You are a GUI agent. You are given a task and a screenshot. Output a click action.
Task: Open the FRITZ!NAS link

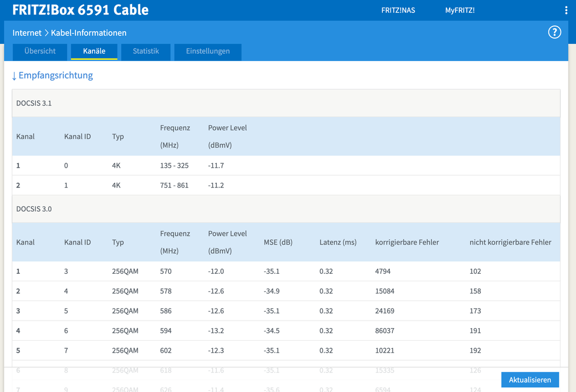coord(398,10)
